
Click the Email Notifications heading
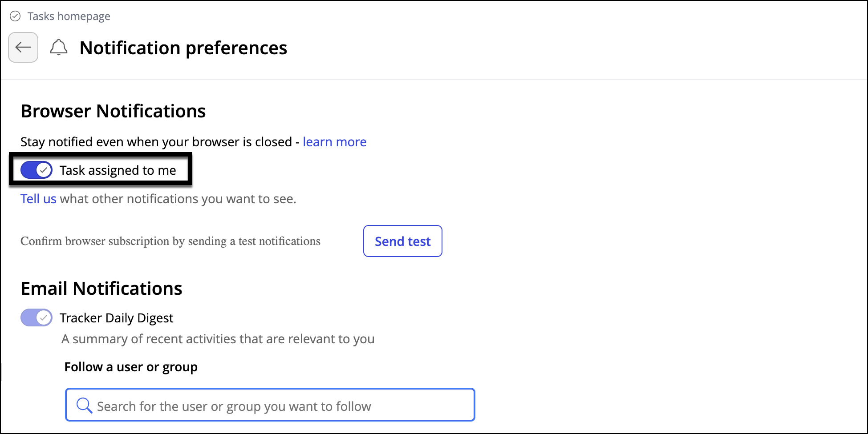pos(101,289)
